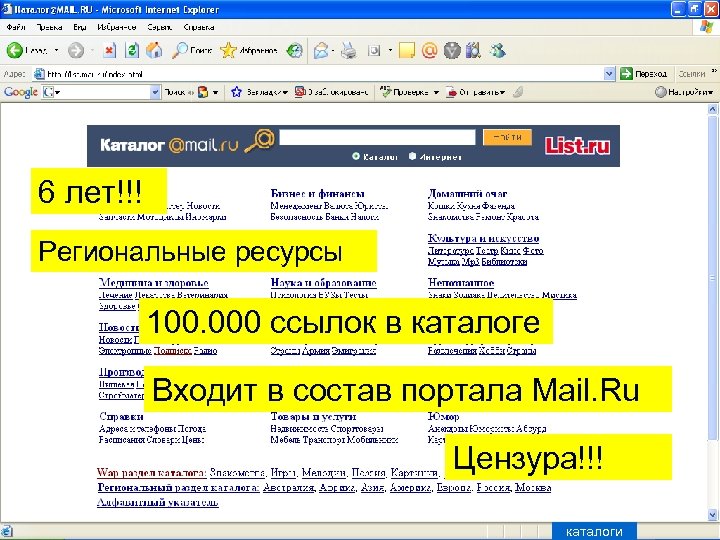Screen dimensions: 720x540
Task: Click the Проверка spell check button
Action: tap(405, 92)
